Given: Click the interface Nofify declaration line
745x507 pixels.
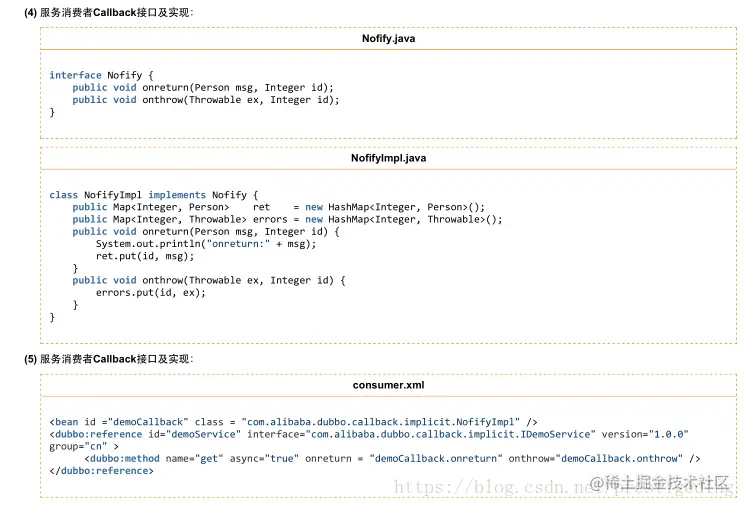Looking at the screenshot, I should tap(101, 75).
